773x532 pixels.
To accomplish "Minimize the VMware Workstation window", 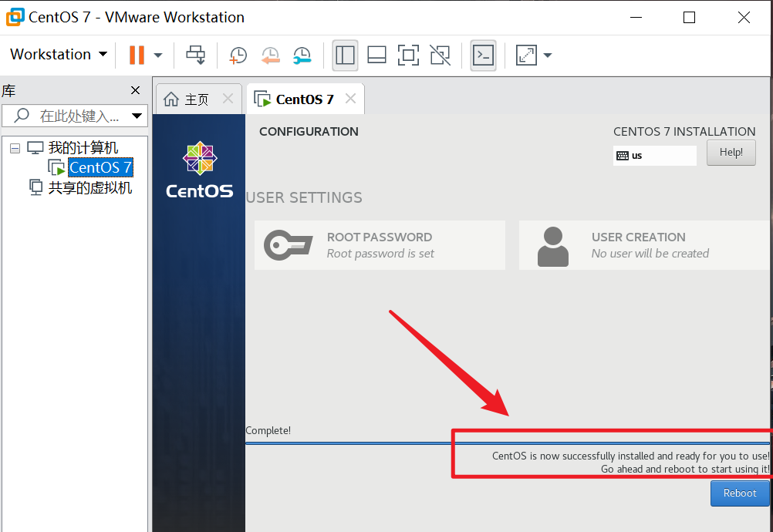I will tap(636, 17).
